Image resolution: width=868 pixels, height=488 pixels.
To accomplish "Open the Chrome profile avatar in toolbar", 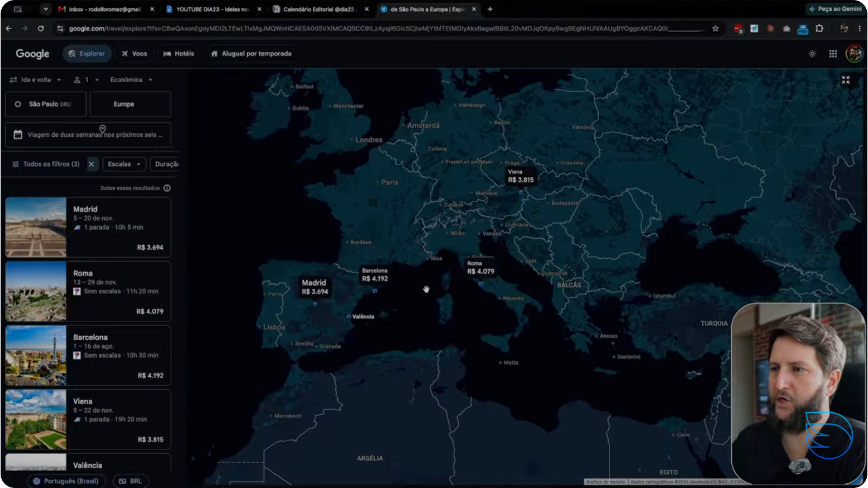I will click(x=844, y=28).
